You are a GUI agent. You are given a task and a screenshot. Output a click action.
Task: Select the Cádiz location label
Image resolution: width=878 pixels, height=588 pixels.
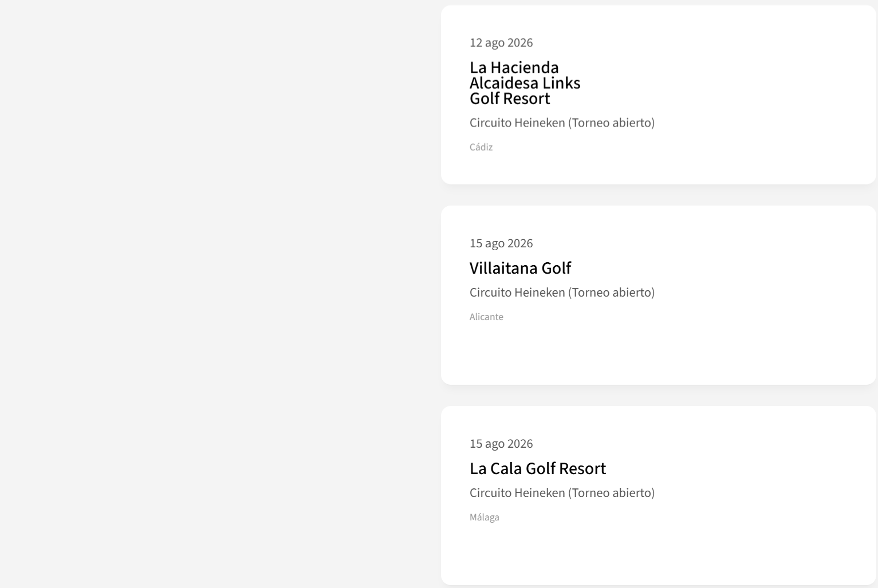481,147
